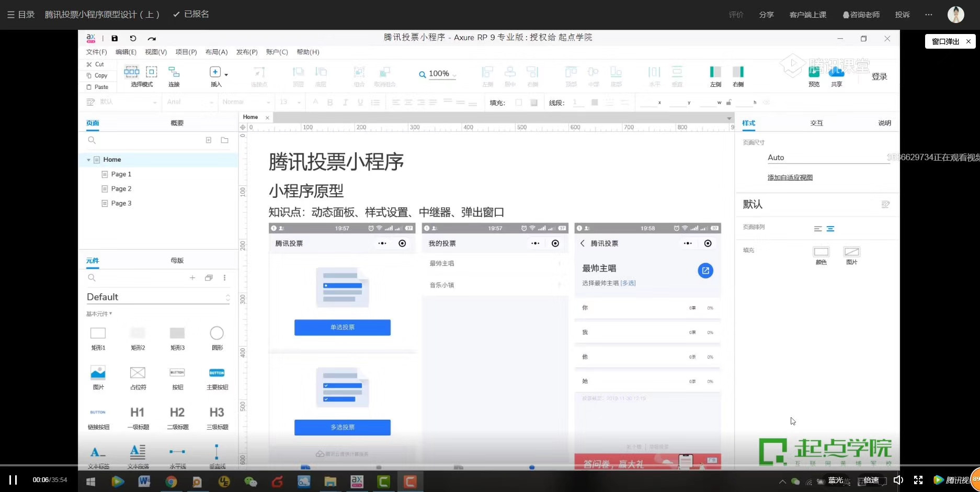The height and width of the screenshot is (492, 980).
Task: Switch to the 交互 interactions tab
Action: [816, 123]
